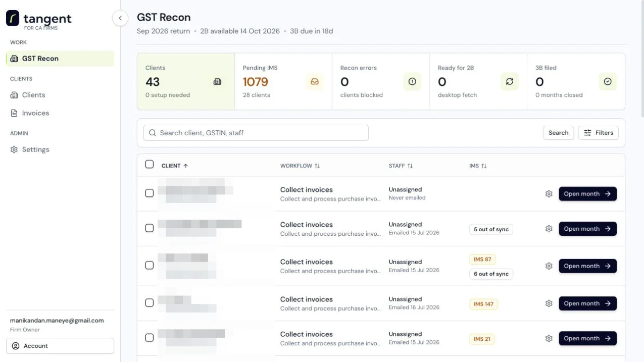Click the Invoices document icon in sidebar
Image resolution: width=644 pixels, height=362 pixels.
click(14, 113)
